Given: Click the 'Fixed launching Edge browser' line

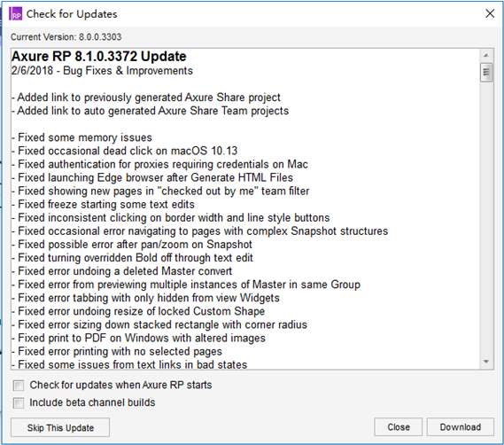Looking at the screenshot, I should pos(152,177).
